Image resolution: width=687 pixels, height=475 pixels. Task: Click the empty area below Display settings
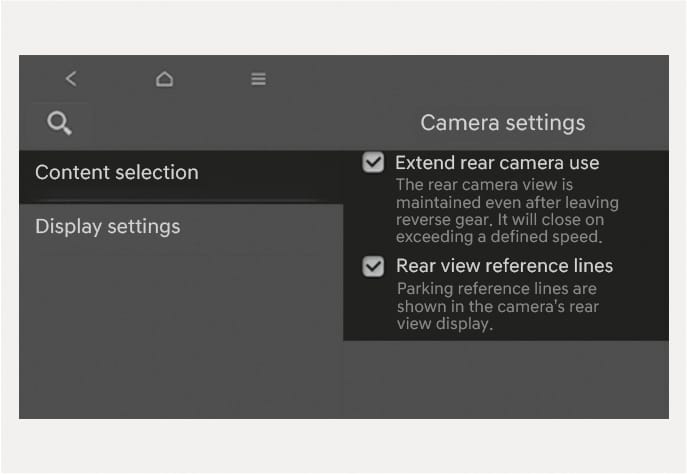[x=181, y=333]
